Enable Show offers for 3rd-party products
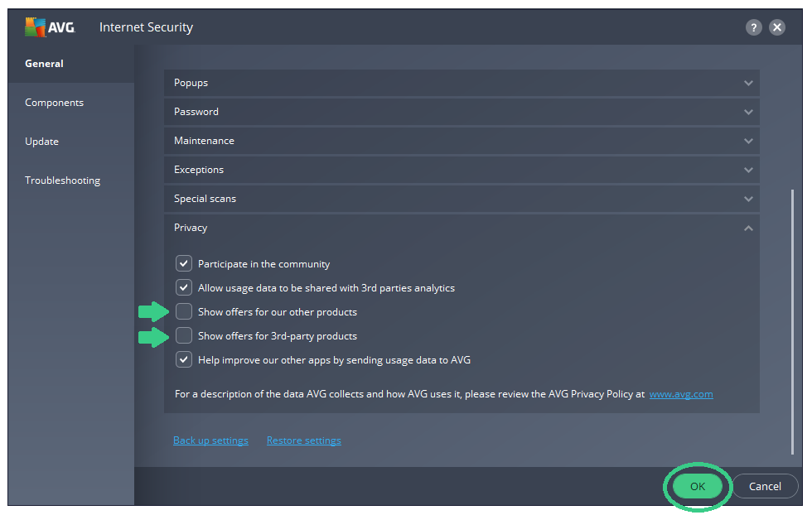This screenshot has width=812, height=515. [x=184, y=335]
